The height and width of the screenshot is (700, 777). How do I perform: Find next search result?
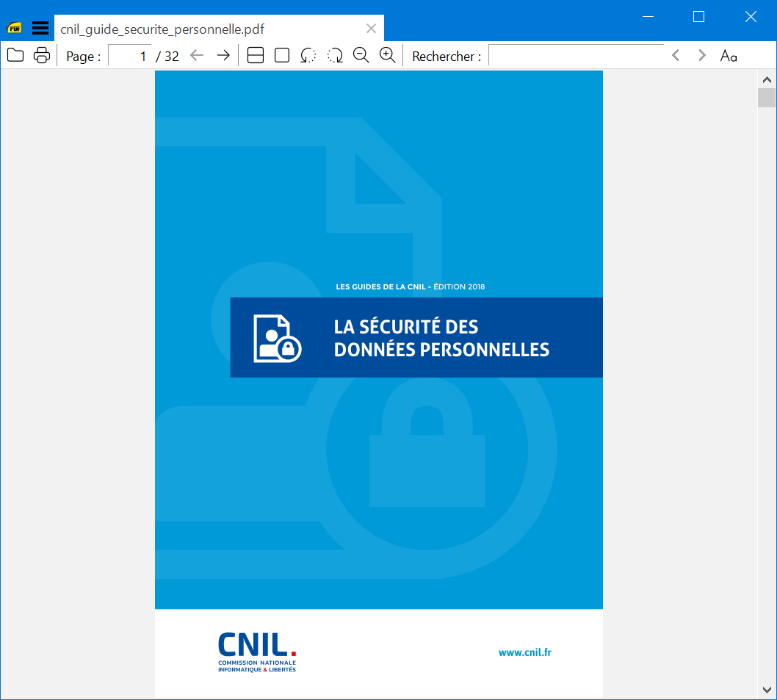tap(701, 55)
